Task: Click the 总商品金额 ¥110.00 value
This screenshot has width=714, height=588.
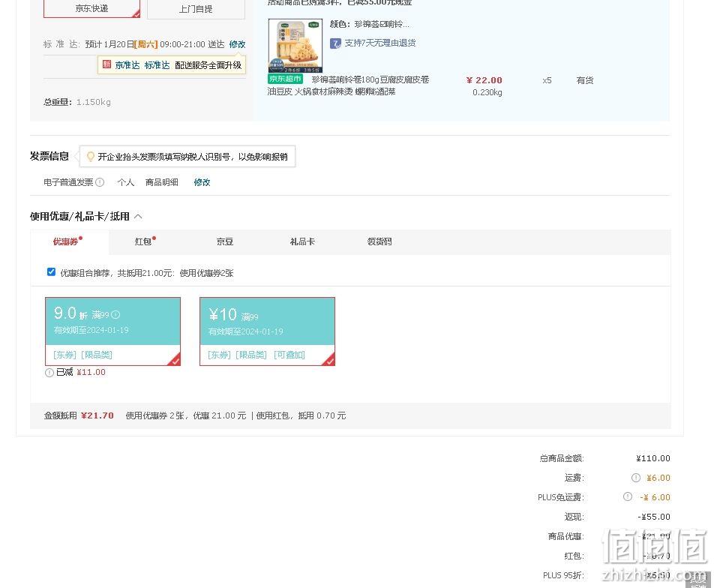Action: 653,458
